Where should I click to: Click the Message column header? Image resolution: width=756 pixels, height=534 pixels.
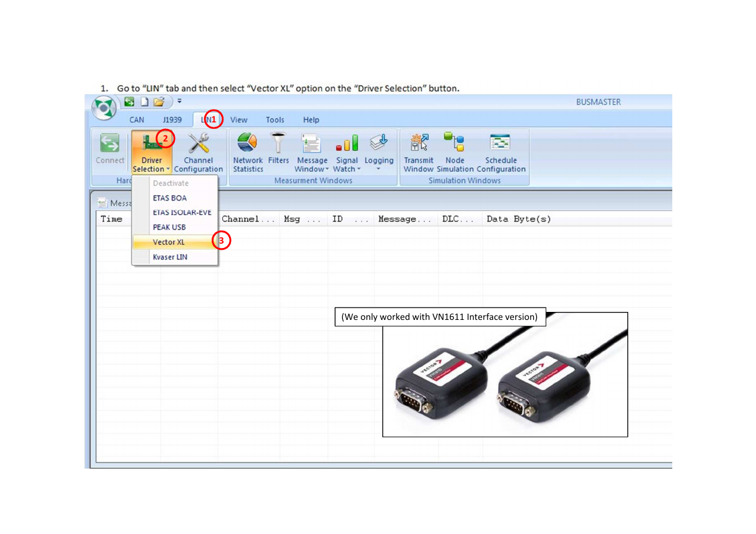coord(404,219)
